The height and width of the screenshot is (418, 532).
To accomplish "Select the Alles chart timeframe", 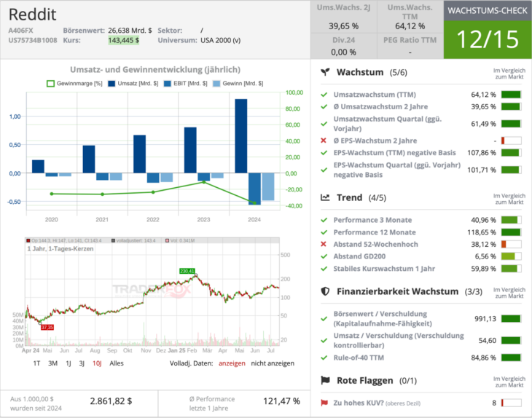I will [x=117, y=363].
